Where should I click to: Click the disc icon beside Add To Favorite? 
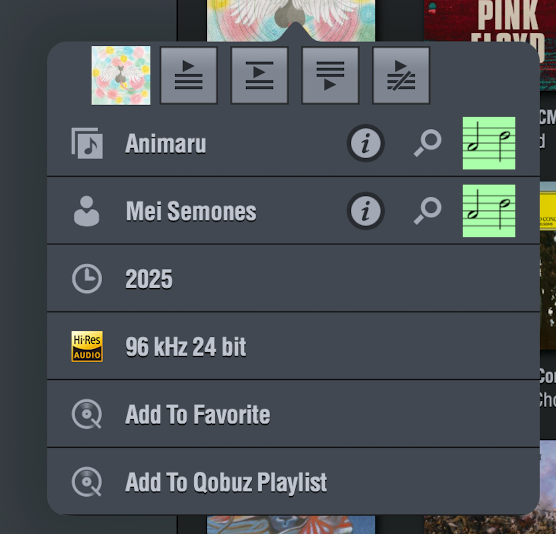pyautogui.click(x=87, y=414)
